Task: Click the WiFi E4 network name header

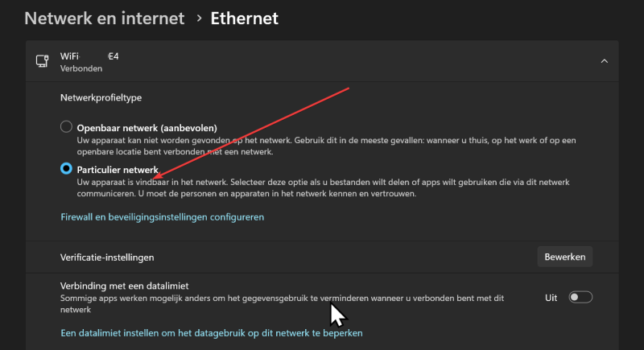Action: (x=89, y=56)
